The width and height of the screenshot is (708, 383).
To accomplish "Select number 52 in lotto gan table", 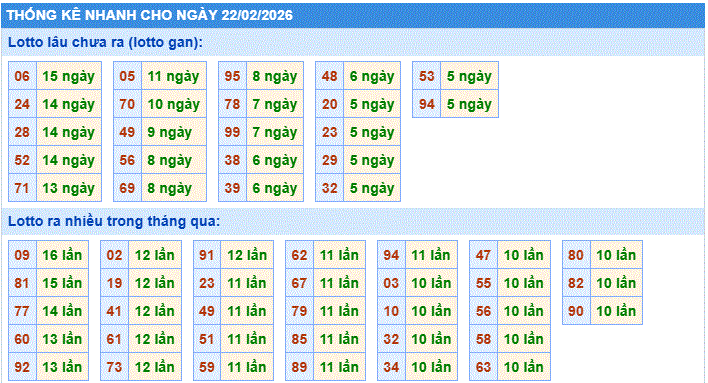I will pyautogui.click(x=22, y=160).
